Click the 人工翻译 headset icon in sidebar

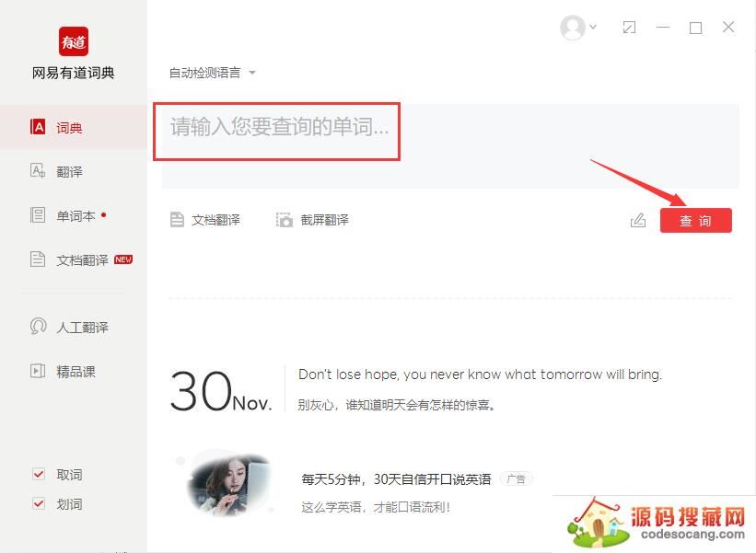[x=38, y=327]
